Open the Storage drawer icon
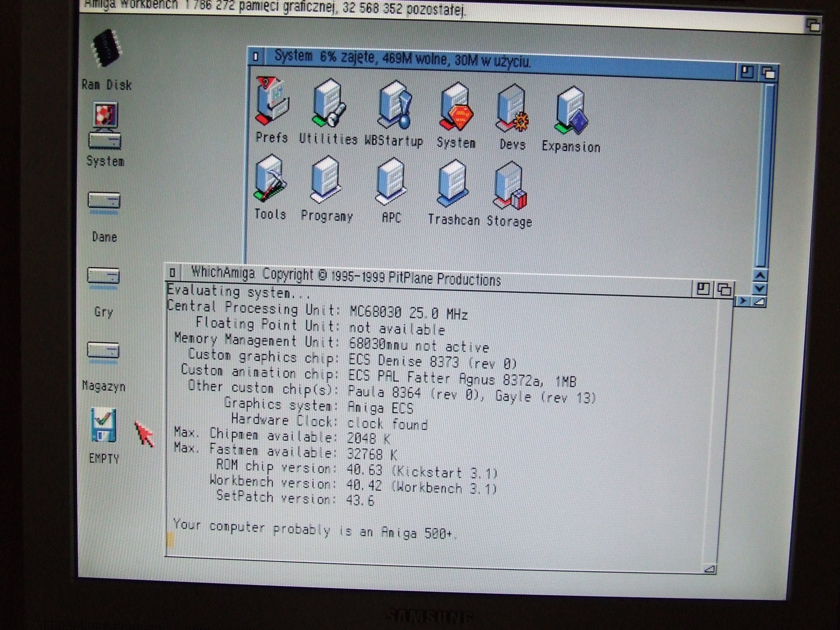 pos(510,185)
